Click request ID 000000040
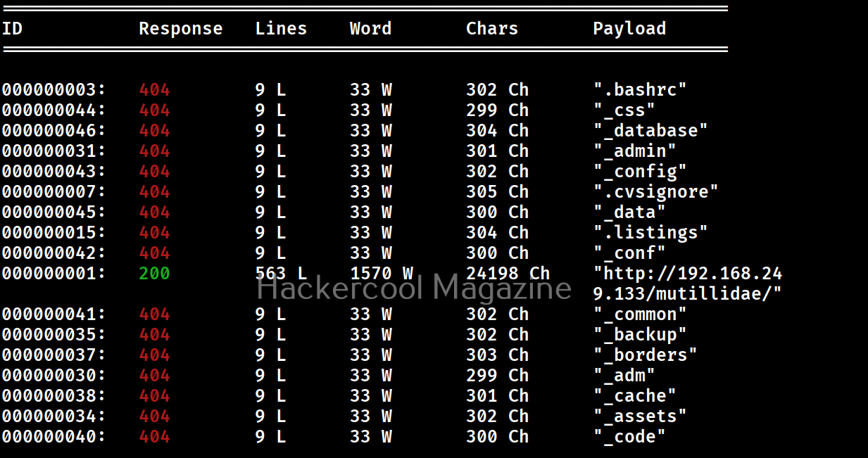 [x=54, y=437]
